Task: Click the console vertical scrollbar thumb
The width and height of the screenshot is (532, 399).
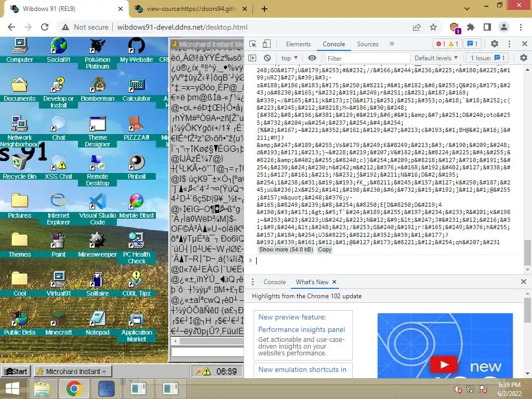Action: [x=527, y=252]
